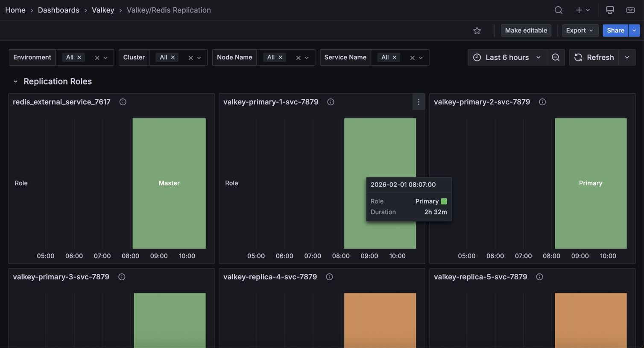Open the dashboard search icon

coord(558,10)
